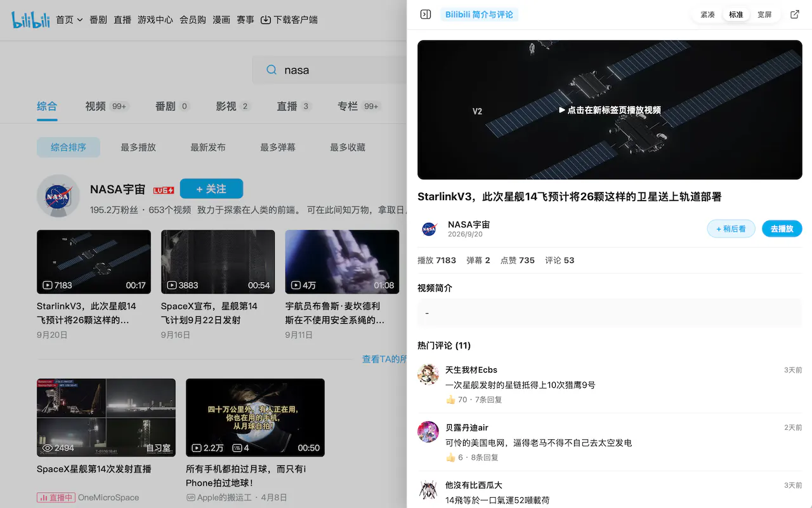Open SpaceX星舰第14次发射直播 thumbnail

[106, 418]
